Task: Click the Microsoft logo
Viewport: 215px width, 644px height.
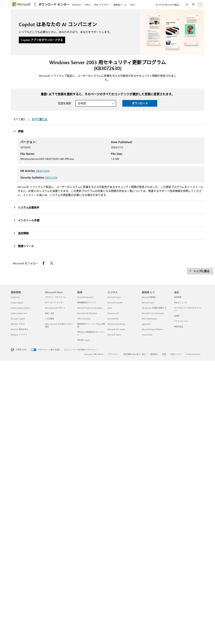Action: 22,4
